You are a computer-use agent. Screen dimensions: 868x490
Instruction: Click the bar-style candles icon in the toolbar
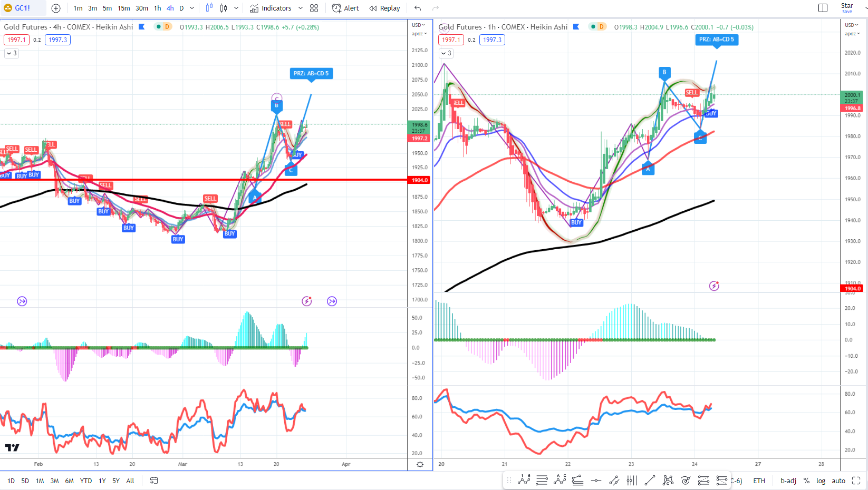point(224,8)
